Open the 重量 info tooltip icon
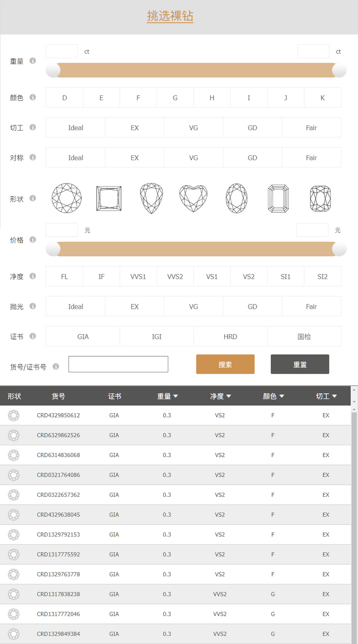 pyautogui.click(x=32, y=61)
